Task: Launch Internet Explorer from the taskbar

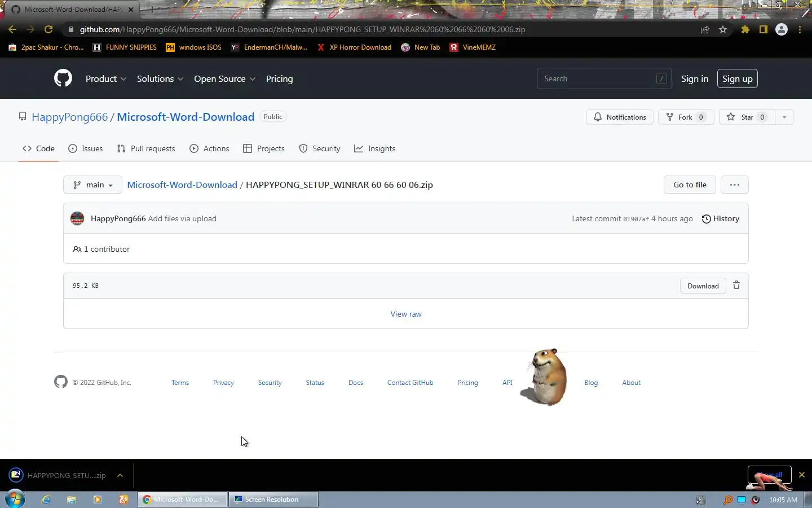Action: tap(46, 500)
